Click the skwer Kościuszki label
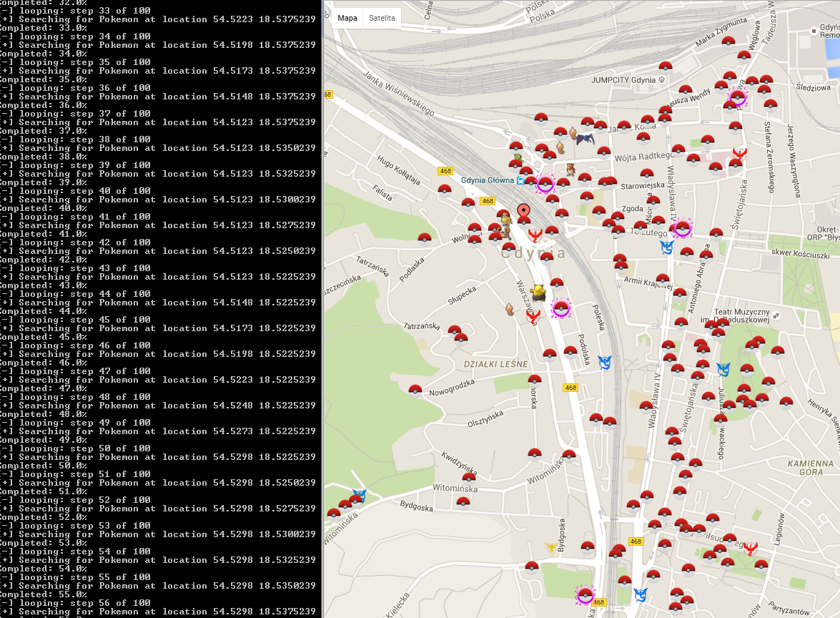Image resolution: width=840 pixels, height=618 pixels. [x=801, y=253]
